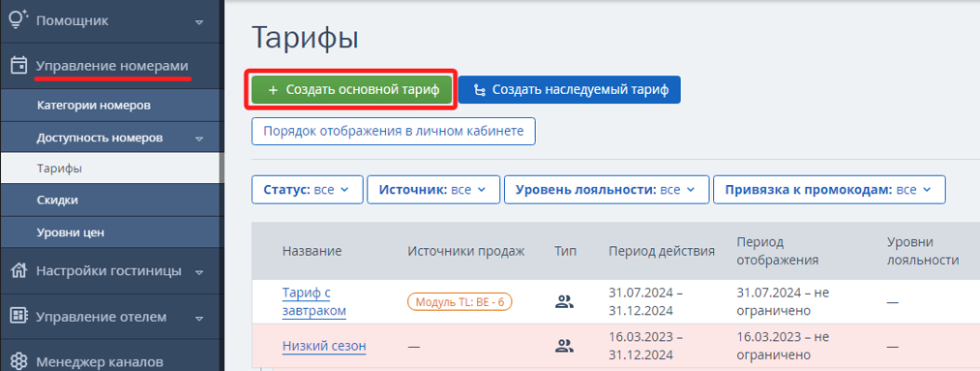Image resolution: width=980 pixels, height=371 pixels.
Task: Click the Название column header
Action: 312,251
